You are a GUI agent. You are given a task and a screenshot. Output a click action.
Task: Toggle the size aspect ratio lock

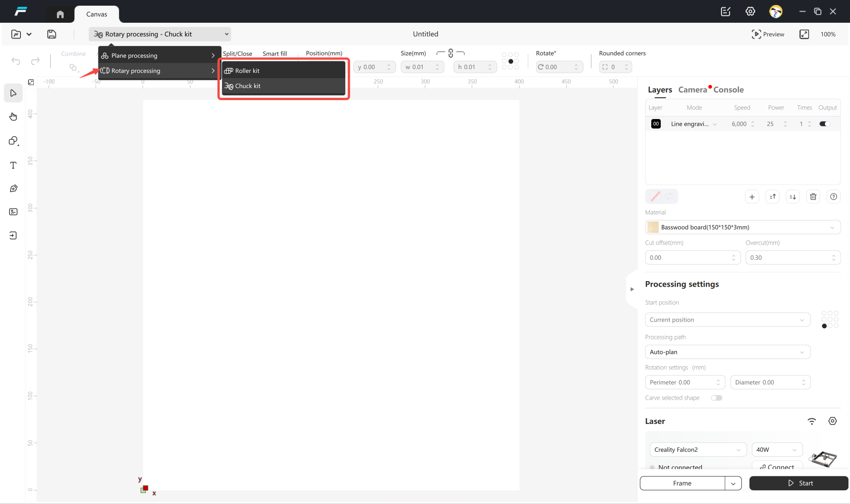coord(450,53)
